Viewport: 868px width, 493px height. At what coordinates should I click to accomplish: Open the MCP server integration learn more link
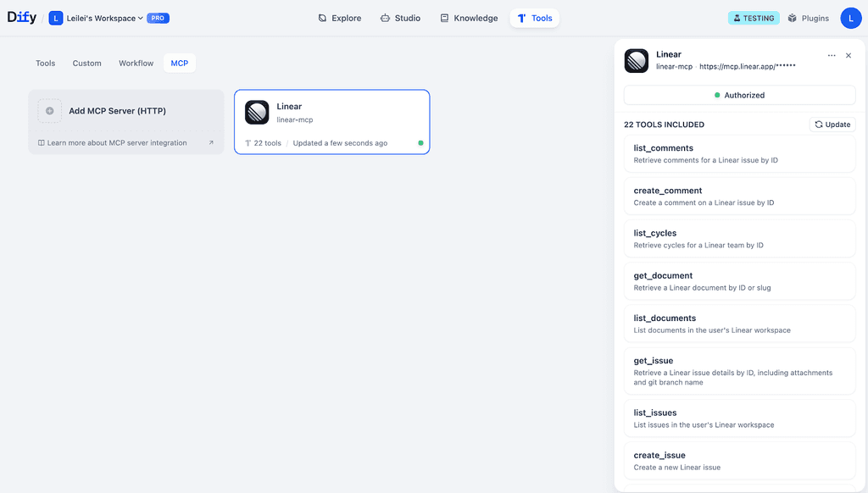pyautogui.click(x=119, y=143)
